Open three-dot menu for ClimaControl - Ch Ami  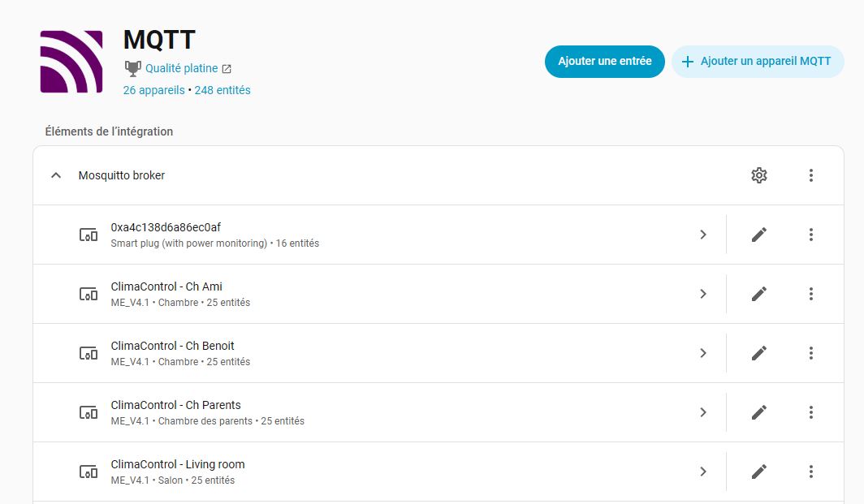coord(810,294)
